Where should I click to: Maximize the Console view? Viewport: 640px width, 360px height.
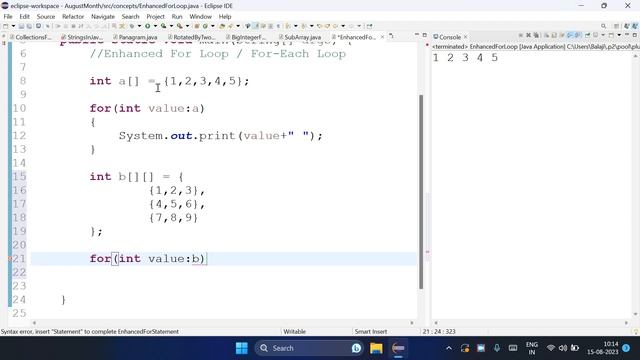pos(635,35)
